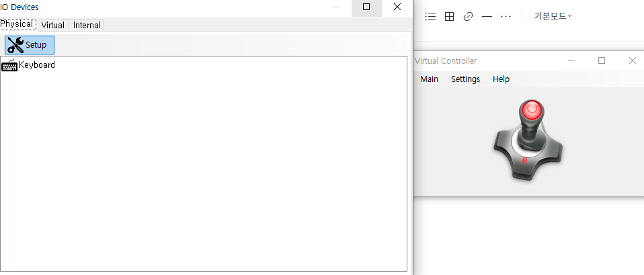The image size is (644, 275).
Task: Minimize the Virtual Controller window
Action: [571, 61]
